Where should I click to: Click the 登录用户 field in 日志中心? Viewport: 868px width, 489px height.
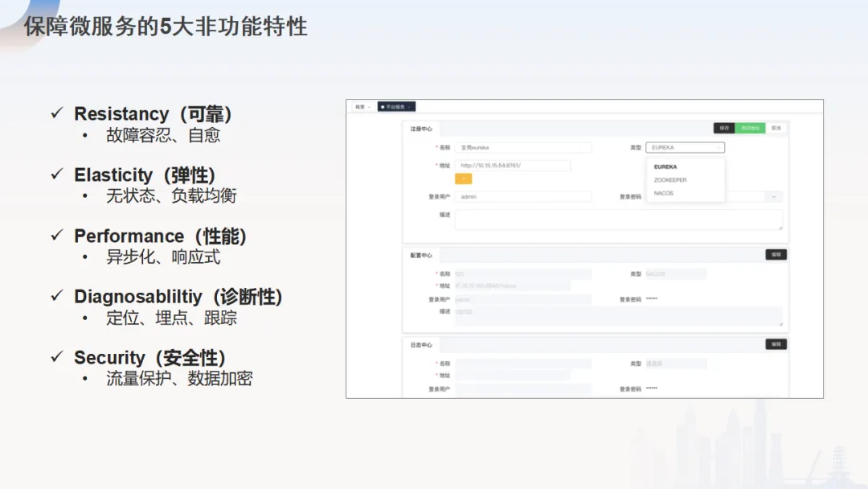coord(523,389)
